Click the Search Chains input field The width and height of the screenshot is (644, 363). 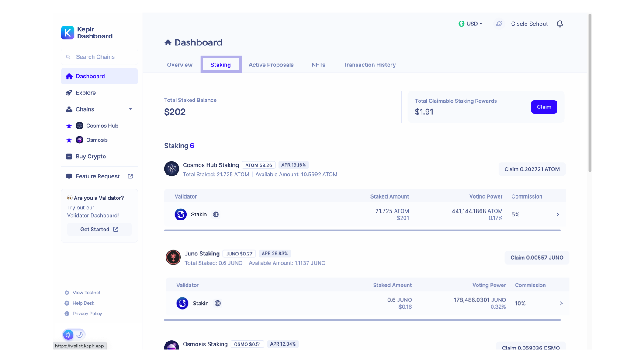(x=99, y=57)
